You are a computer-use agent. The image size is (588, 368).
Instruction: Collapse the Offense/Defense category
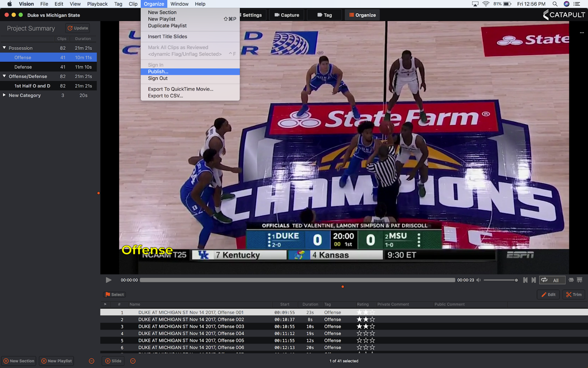tap(4, 76)
